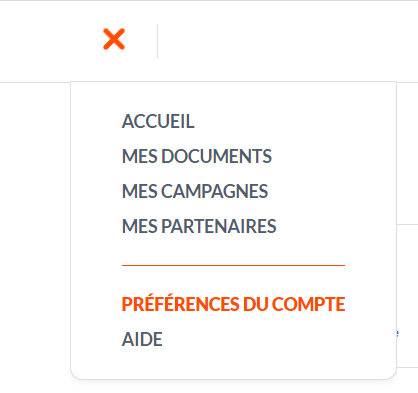Image resolution: width=418 pixels, height=393 pixels.
Task: Select PRÉFÉRENCES DU COMPTE
Action: point(233,304)
